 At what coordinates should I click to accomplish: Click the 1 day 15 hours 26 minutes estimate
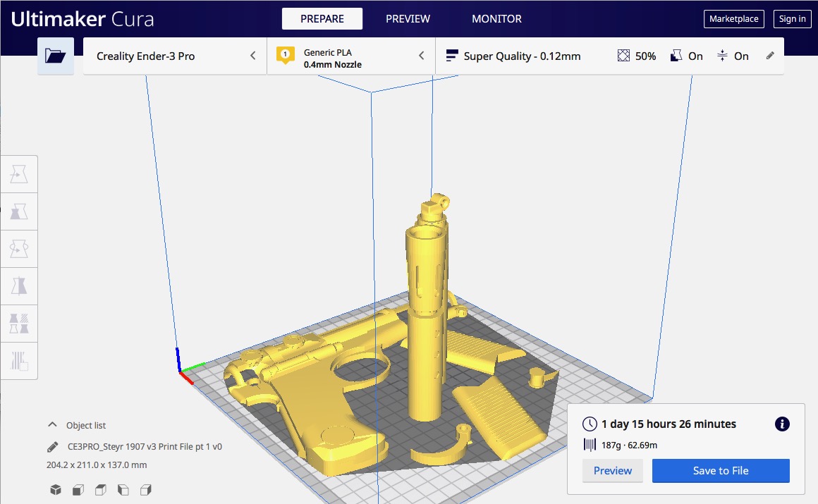click(x=669, y=424)
